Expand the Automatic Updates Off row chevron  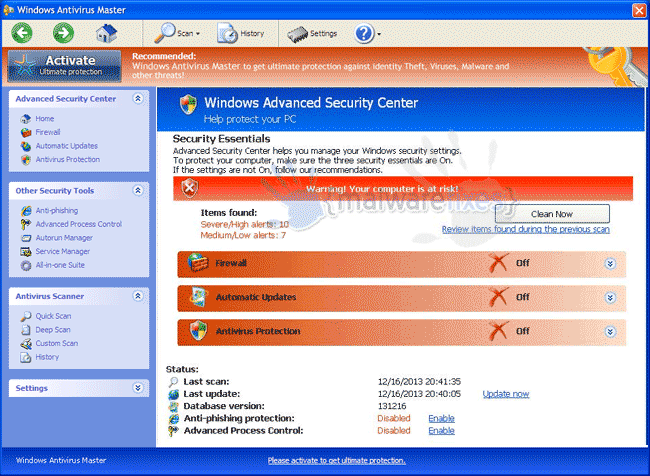pos(610,298)
